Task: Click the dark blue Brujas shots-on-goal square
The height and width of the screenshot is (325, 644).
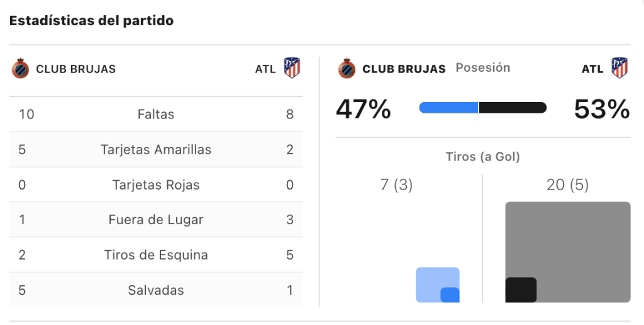Action: [x=450, y=295]
